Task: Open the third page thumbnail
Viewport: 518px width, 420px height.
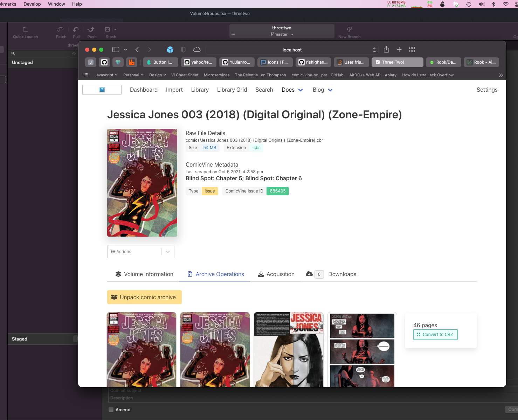Action: [289, 349]
